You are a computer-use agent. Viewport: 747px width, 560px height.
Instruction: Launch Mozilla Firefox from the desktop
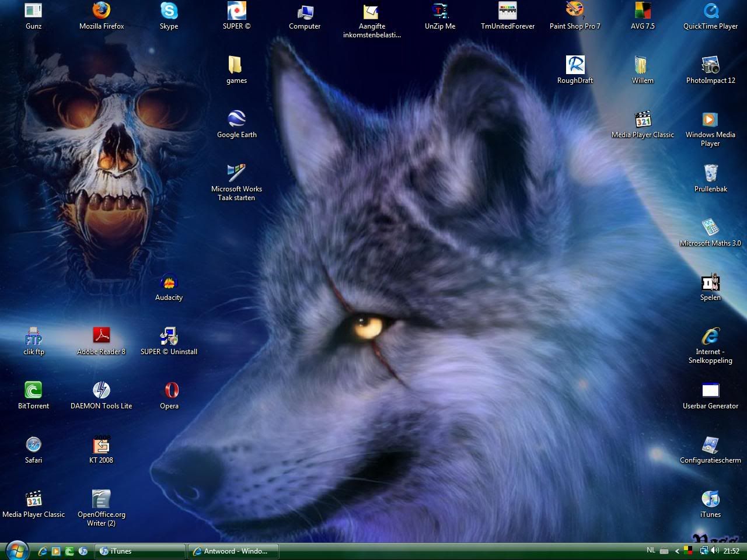tap(102, 16)
